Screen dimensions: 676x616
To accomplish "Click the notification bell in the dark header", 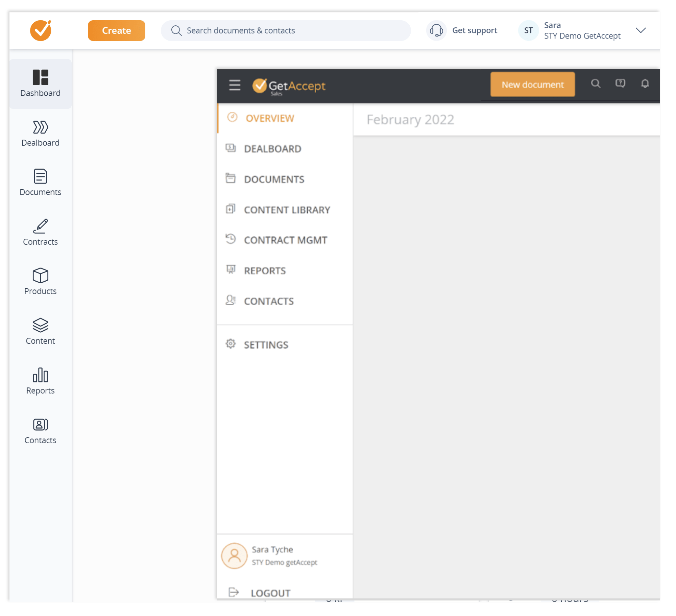I will [x=645, y=84].
